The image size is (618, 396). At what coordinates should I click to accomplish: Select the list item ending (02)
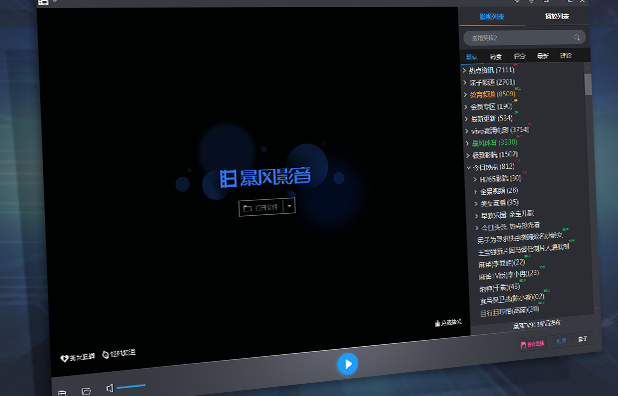(x=512, y=299)
